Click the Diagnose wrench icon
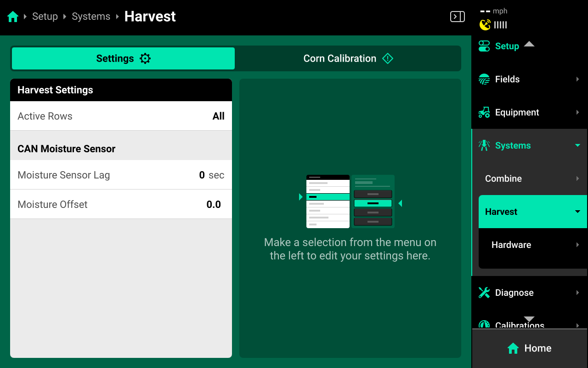The image size is (588, 368). pyautogui.click(x=484, y=293)
